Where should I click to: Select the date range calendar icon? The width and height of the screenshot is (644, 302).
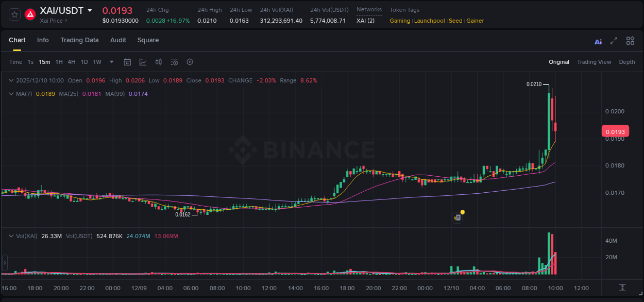click(127, 62)
